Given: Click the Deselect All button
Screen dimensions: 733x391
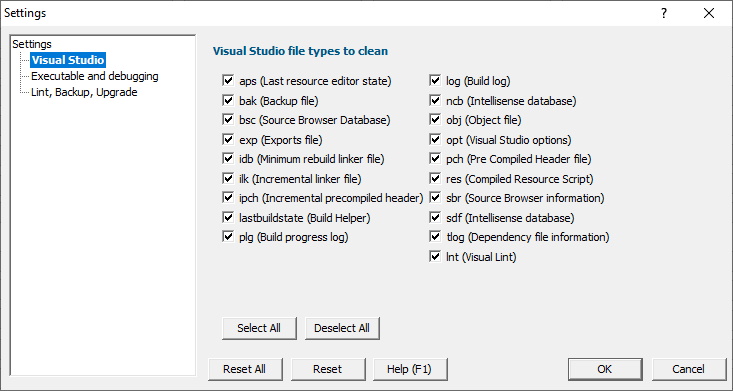Looking at the screenshot, I should click(x=342, y=328).
